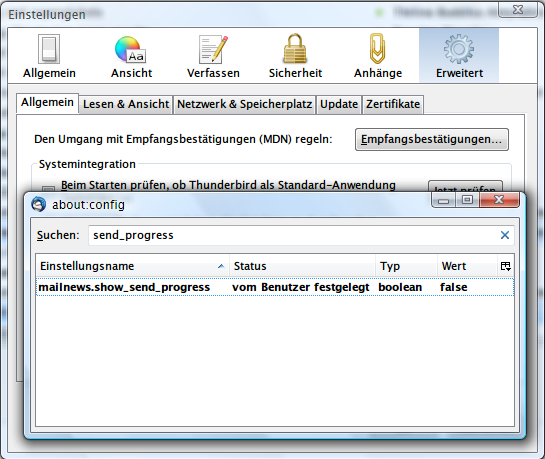
Task: Switch to the Lesen & Ansicht tab
Action: [x=126, y=104]
